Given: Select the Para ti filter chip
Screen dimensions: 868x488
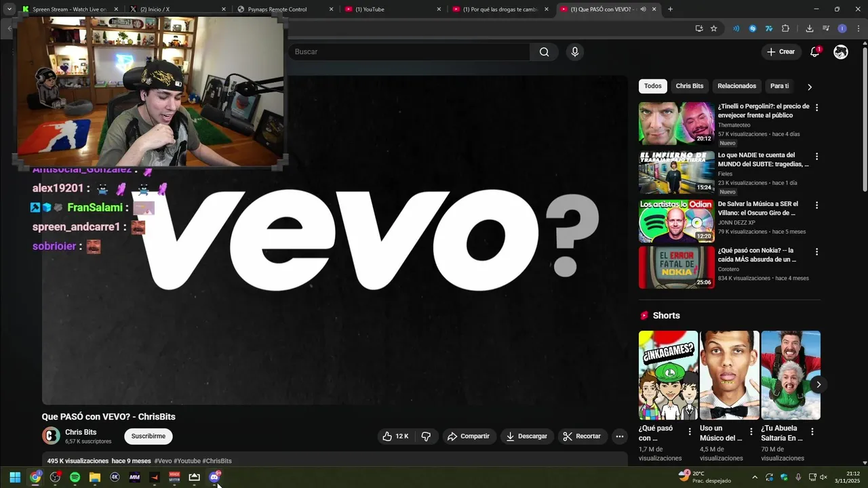Looking at the screenshot, I should click(x=780, y=86).
